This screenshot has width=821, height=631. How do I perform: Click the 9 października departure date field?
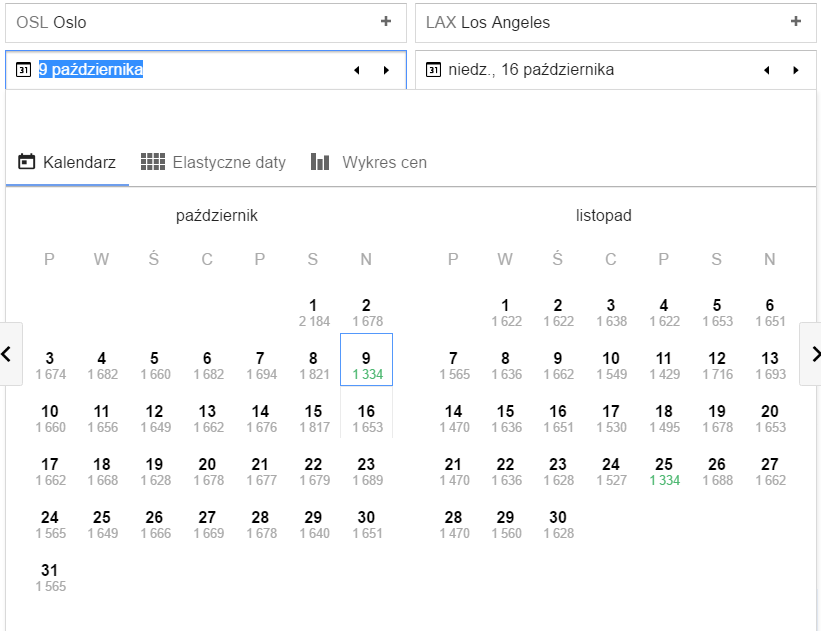[206, 70]
